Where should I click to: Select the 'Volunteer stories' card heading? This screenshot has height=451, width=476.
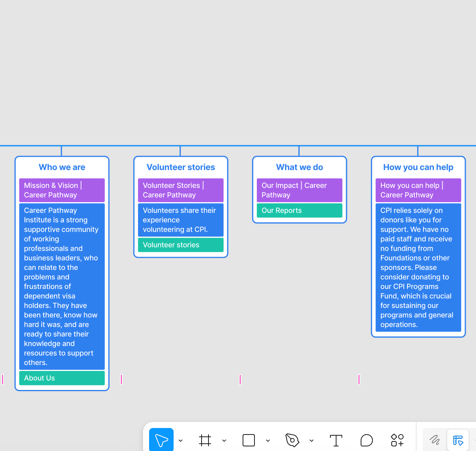[181, 167]
